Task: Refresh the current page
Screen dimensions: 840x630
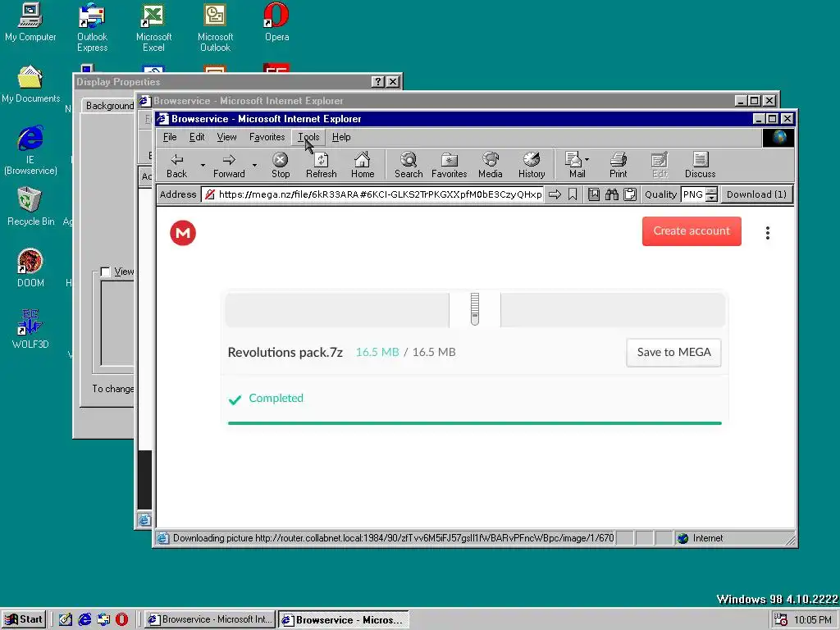Action: 321,166
